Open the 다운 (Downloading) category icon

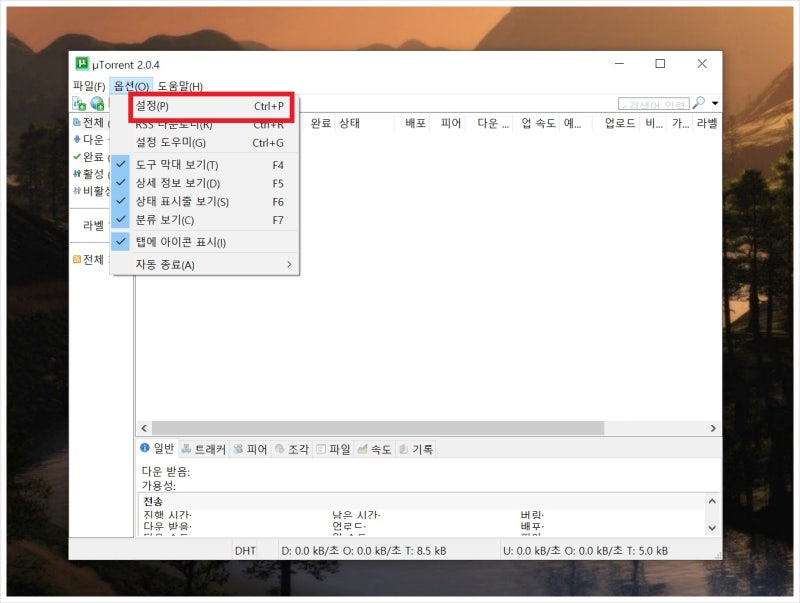[x=82, y=141]
